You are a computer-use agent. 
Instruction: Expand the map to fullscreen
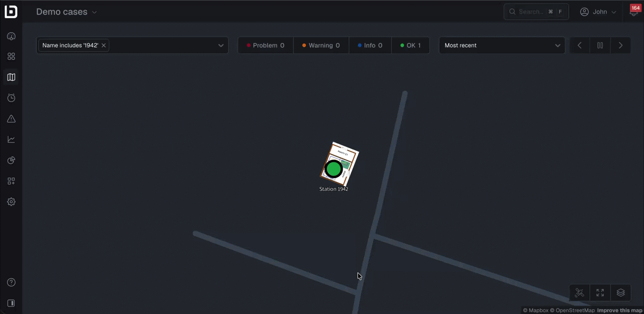[600, 292]
